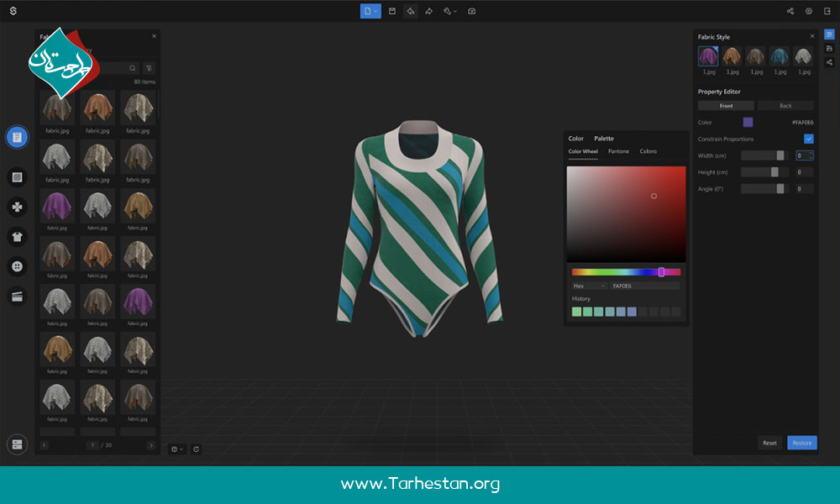Switch to the Palette tab
Screen dimensions: 840x504
(x=604, y=139)
